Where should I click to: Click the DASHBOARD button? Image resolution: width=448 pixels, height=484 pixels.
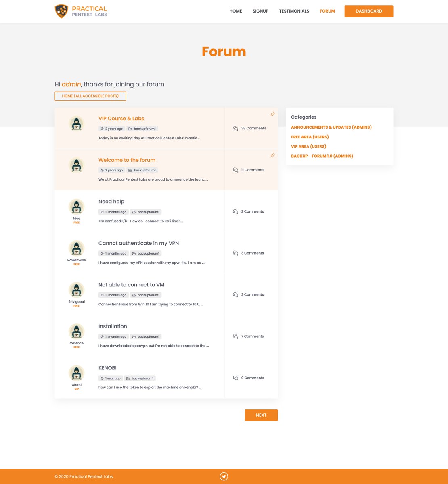click(x=368, y=11)
